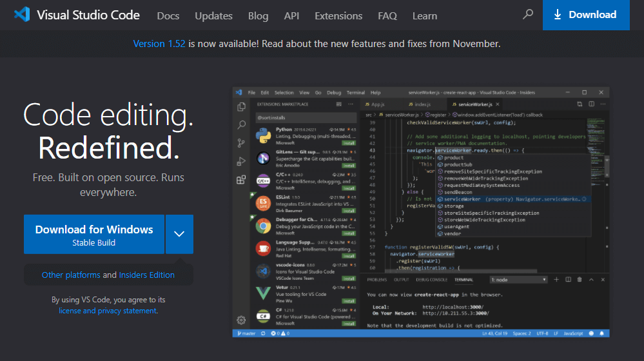Click 'UTF-8' encoding in the status bar
The image size is (644, 361).
tap(542, 333)
